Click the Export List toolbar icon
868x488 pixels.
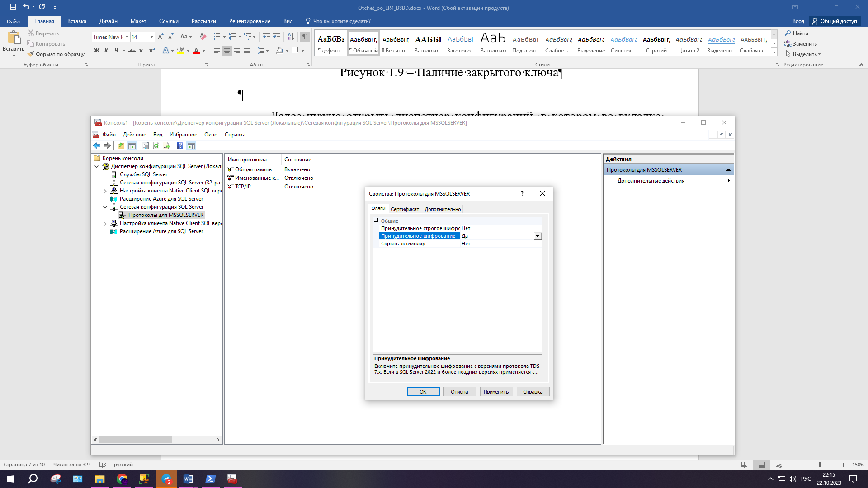(x=166, y=145)
